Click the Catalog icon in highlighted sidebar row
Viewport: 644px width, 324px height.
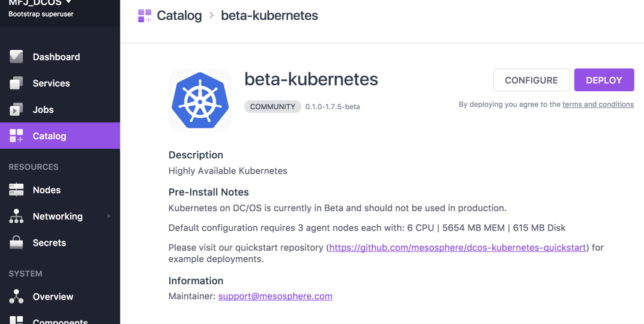coord(16,136)
